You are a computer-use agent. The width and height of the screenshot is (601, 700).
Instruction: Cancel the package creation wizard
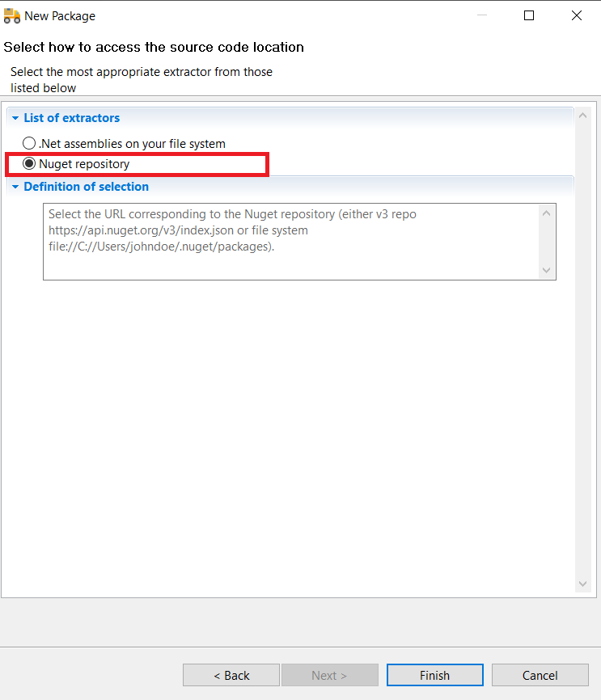540,675
